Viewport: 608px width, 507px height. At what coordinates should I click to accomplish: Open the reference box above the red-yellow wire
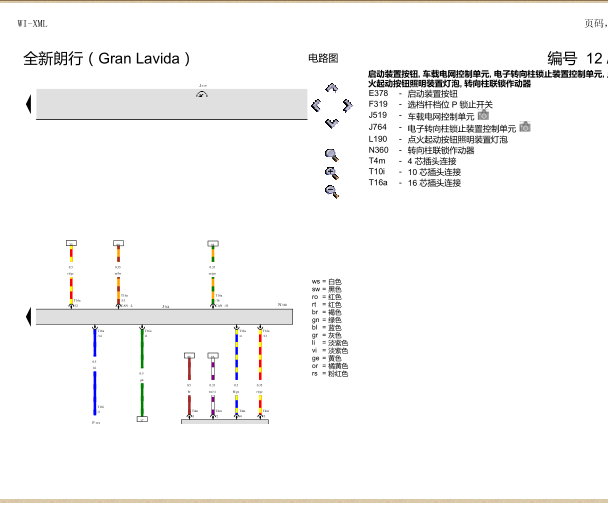(71, 243)
